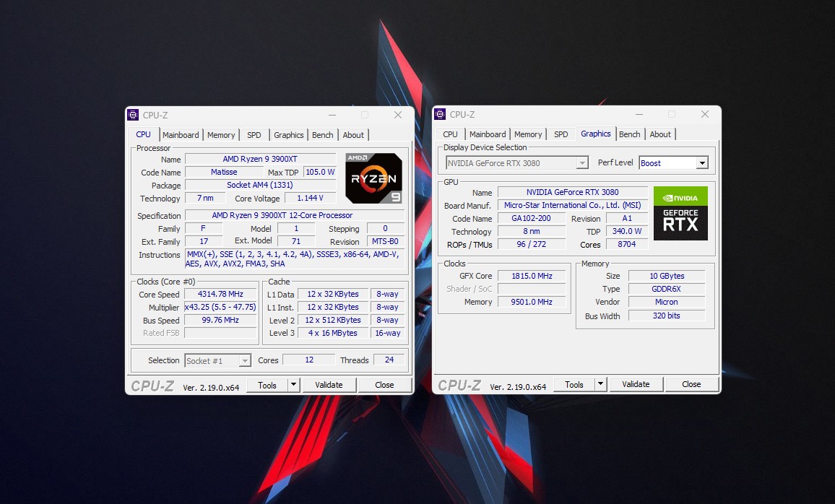
Task: Click the Board Manuf. value Micro-Star International
Action: (x=573, y=205)
